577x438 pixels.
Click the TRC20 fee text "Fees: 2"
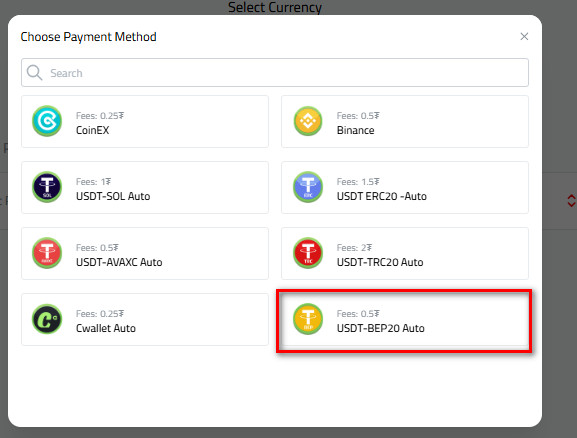(x=354, y=248)
